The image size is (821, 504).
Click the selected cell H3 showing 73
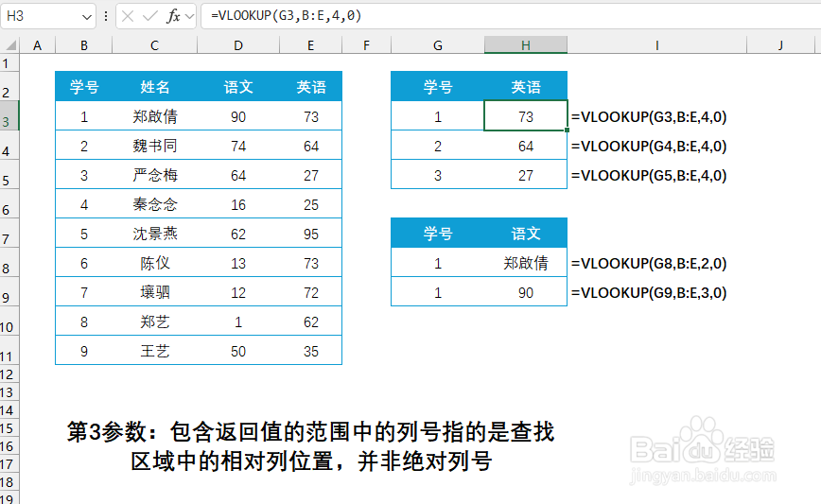tap(526, 116)
